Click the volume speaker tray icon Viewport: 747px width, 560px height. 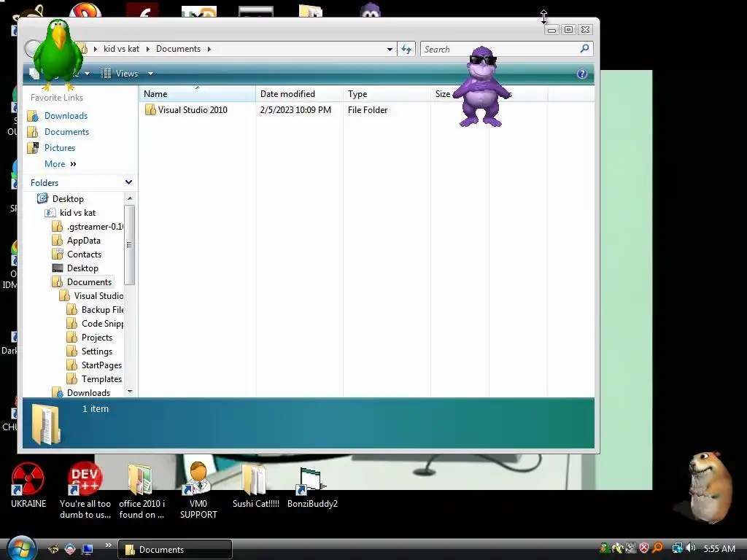690,548
